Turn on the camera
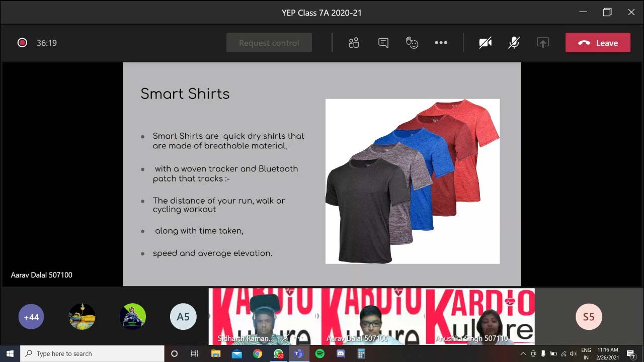644x362 pixels. 485,43
